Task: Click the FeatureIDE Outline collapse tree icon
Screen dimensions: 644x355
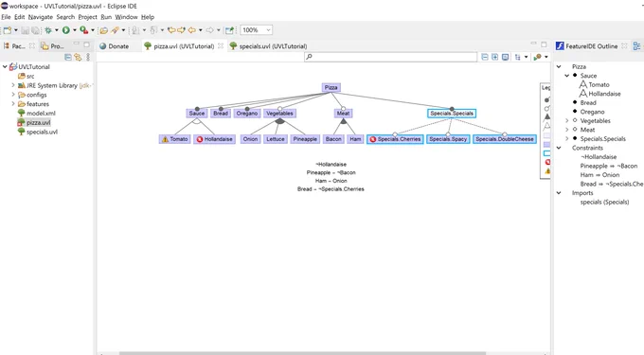Action: click(x=636, y=46)
